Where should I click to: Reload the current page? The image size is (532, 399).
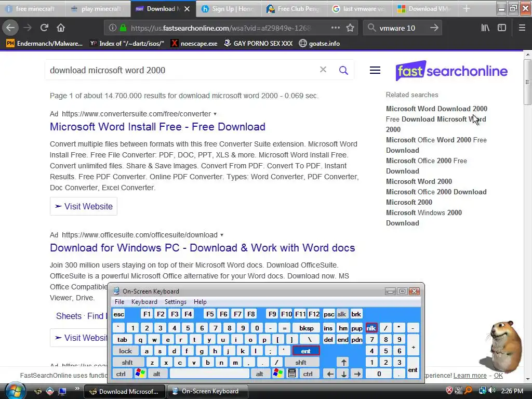(44, 28)
